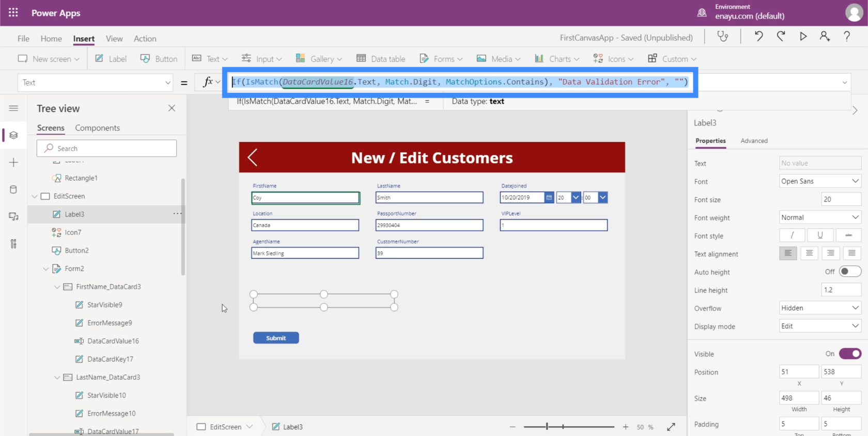The width and height of the screenshot is (868, 436).
Task: Zoom out with the minus icon
Action: [x=513, y=427]
